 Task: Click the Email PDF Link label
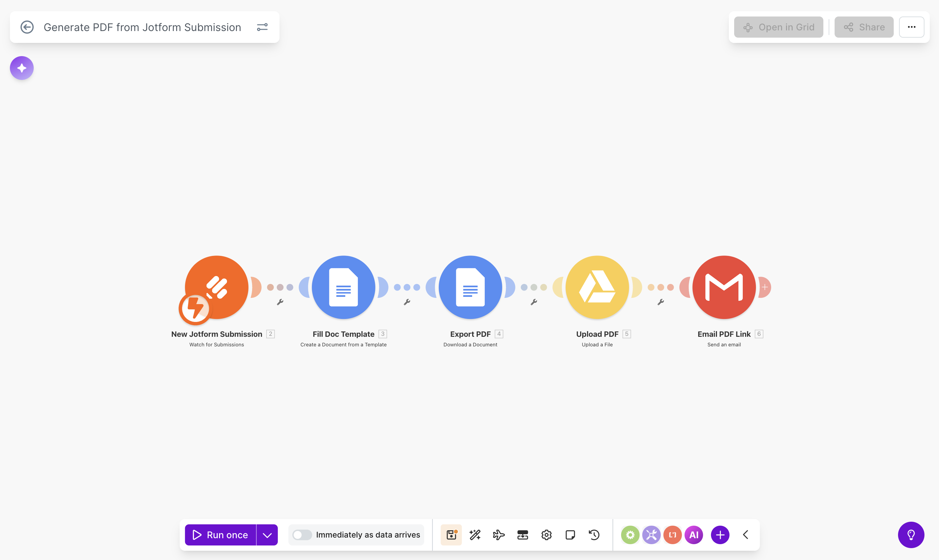click(x=724, y=334)
